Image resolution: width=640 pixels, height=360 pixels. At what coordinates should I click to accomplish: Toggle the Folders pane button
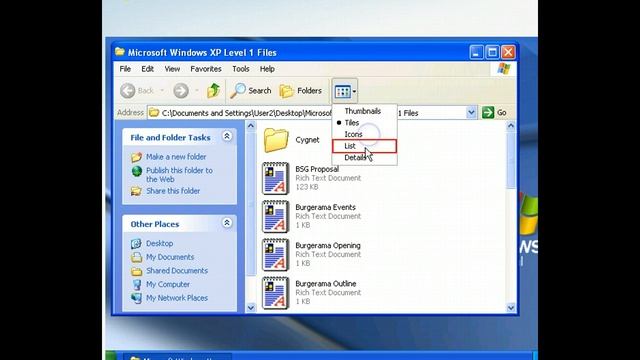coord(301,91)
